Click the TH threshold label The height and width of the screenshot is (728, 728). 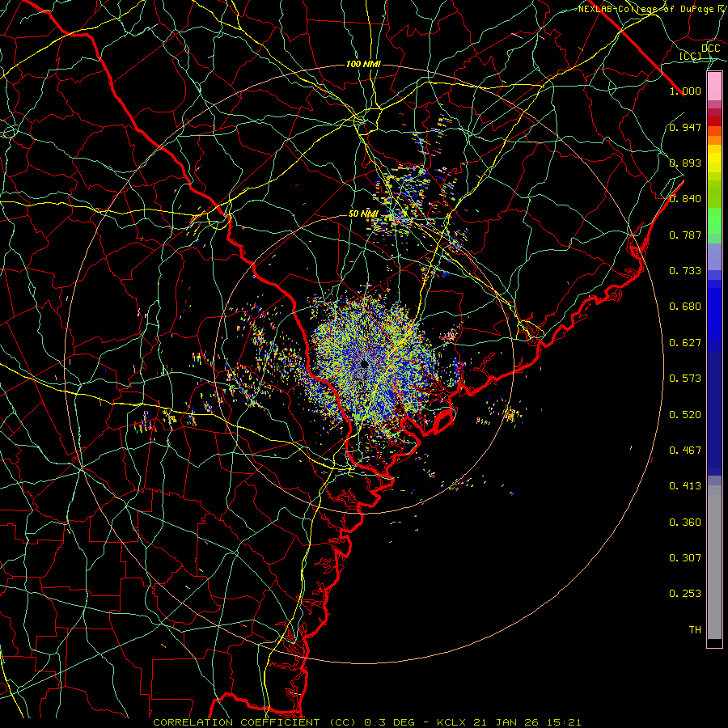click(x=695, y=630)
